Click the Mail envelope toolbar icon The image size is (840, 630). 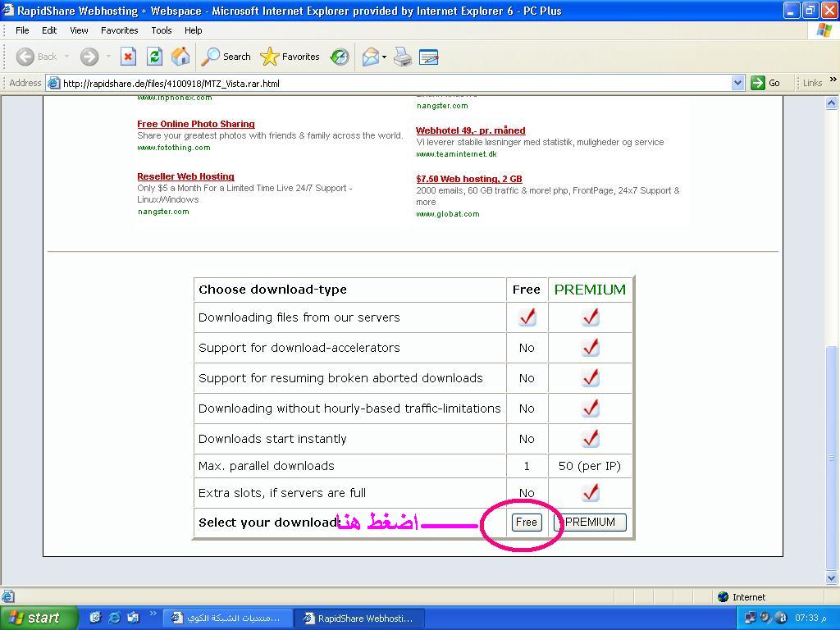370,57
